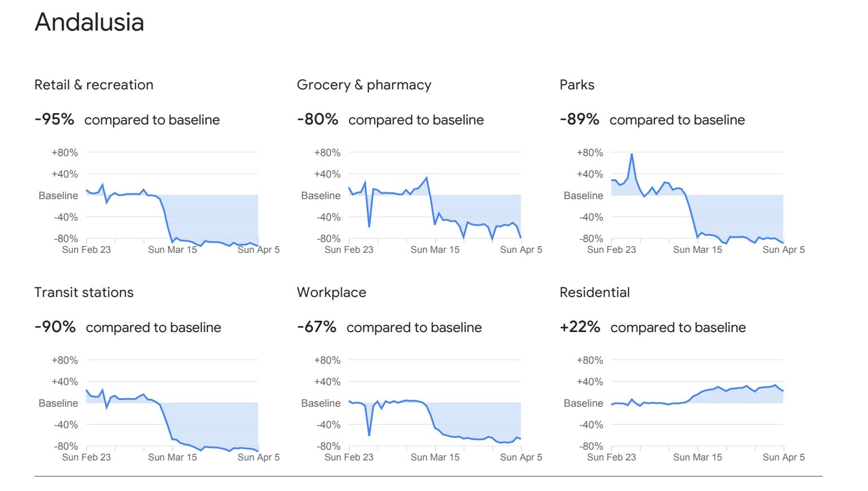
Task: Click the Sun Mar 15 label under Retail chart
Action: (x=172, y=249)
